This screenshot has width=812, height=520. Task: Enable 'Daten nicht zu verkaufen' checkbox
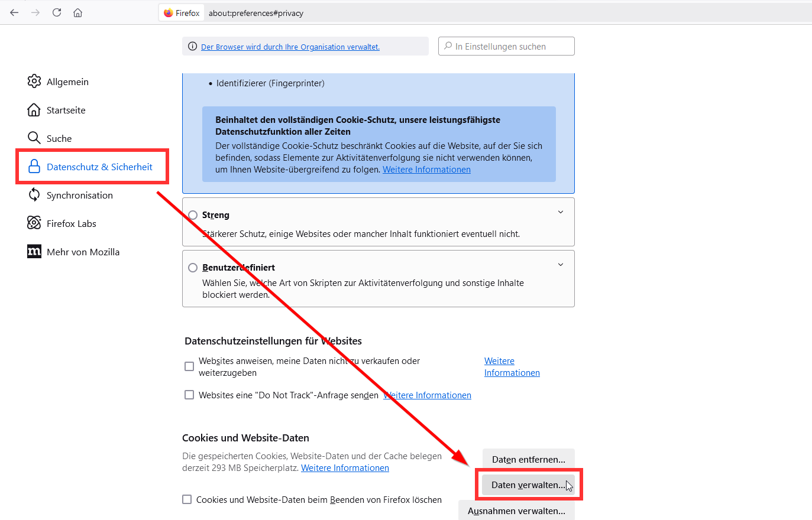pos(189,366)
